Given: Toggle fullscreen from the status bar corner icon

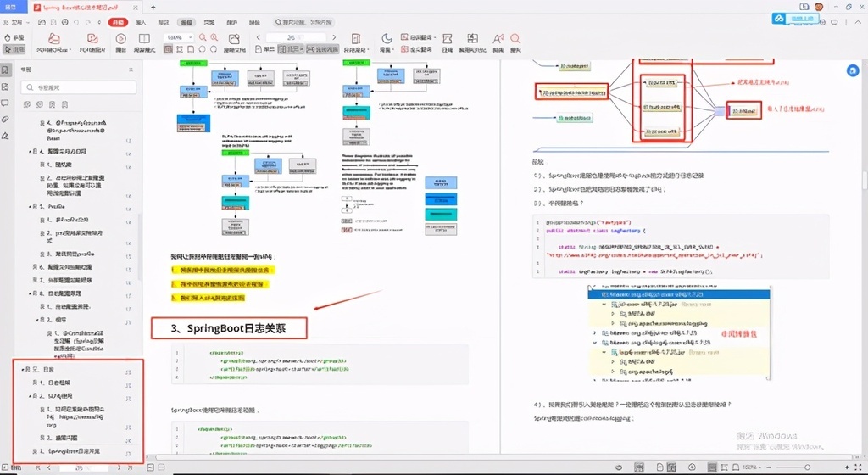Looking at the screenshot, I should click(860, 467).
